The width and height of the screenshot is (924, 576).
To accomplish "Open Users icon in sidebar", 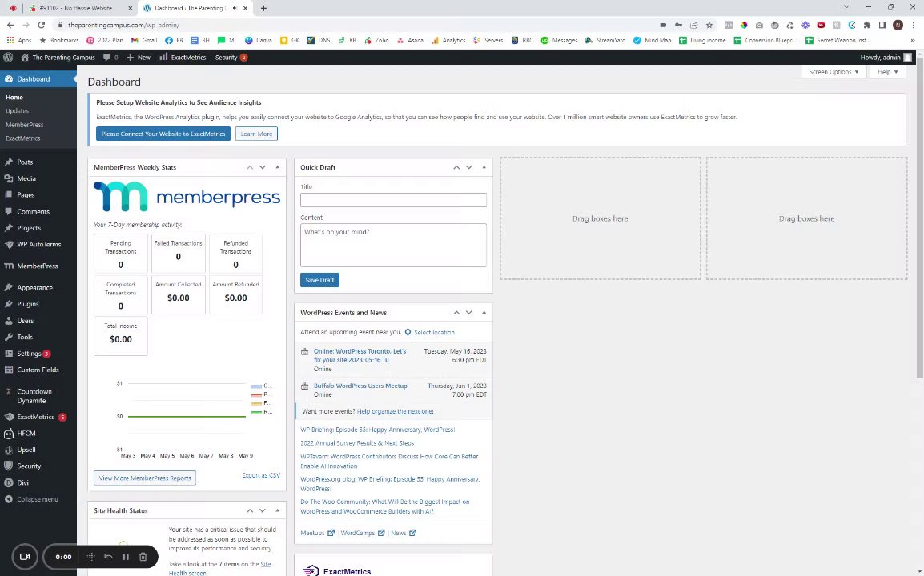I will coord(8,321).
